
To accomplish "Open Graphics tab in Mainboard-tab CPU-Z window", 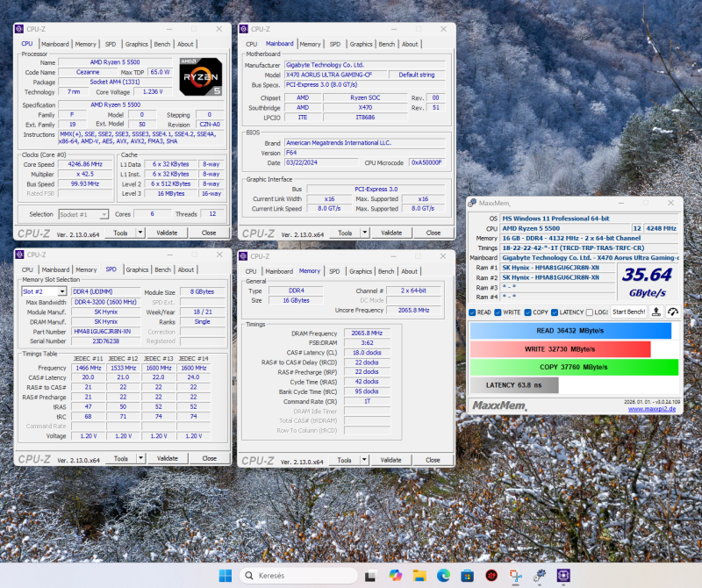I will 361,44.
